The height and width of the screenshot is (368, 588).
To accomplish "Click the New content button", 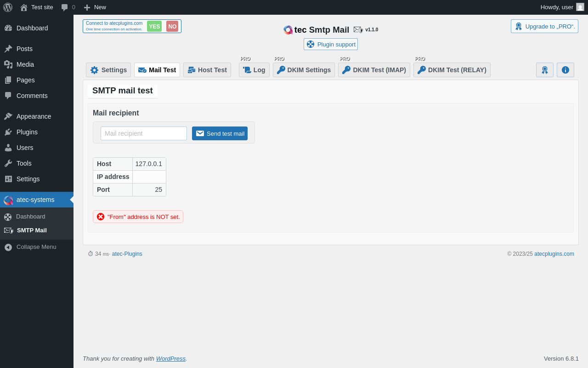I will click(95, 7).
